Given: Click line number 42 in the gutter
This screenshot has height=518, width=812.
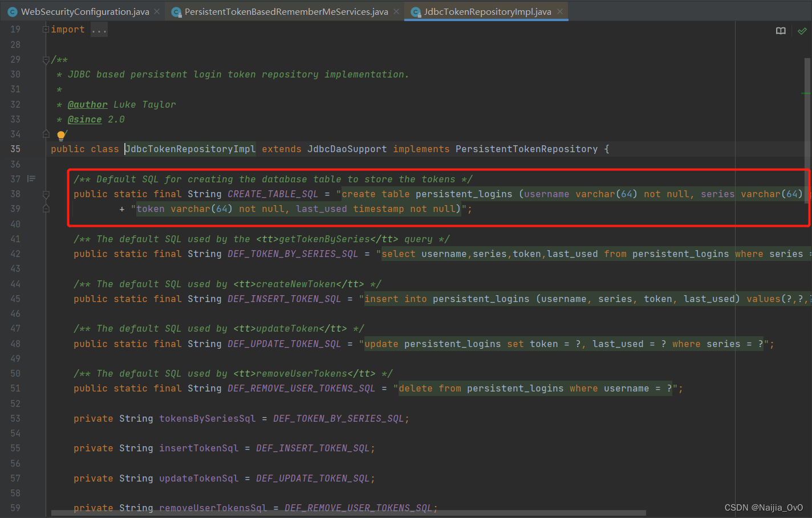Looking at the screenshot, I should point(15,254).
